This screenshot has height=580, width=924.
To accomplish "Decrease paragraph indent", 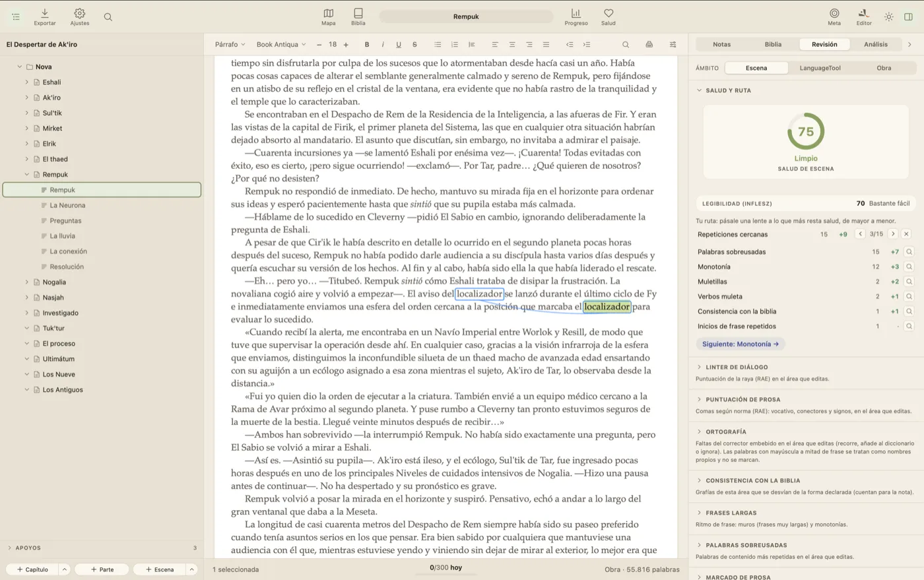I will tap(570, 45).
